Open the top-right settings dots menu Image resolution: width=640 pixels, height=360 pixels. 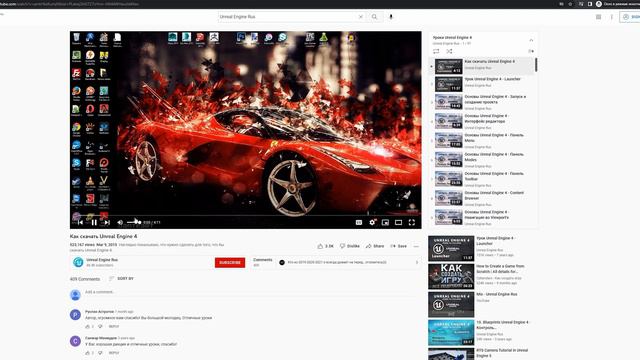point(611,17)
